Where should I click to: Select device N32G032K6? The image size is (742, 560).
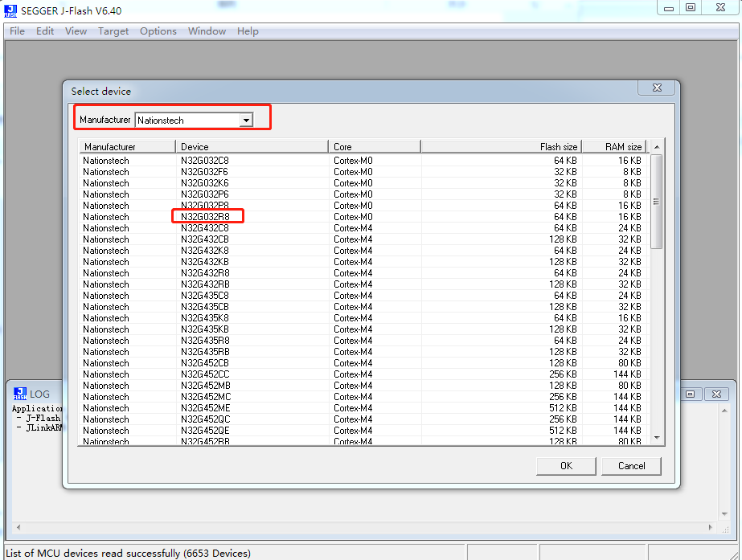[364, 183]
